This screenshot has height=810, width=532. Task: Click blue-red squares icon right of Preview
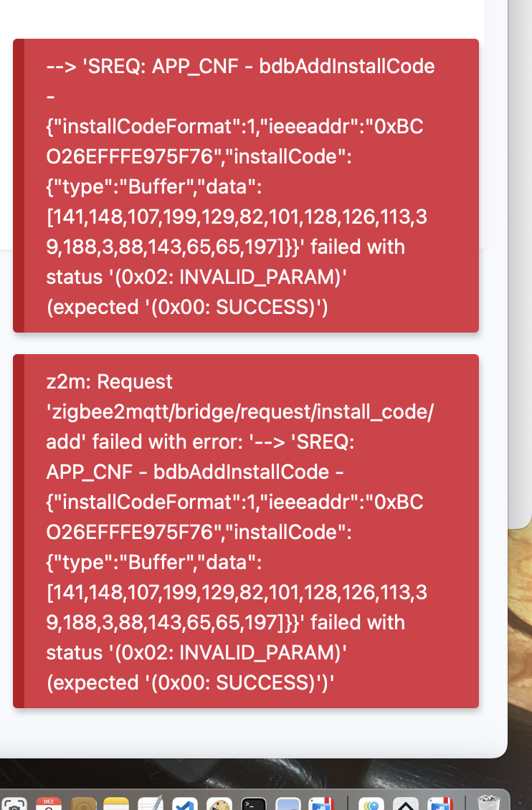pos(321,803)
